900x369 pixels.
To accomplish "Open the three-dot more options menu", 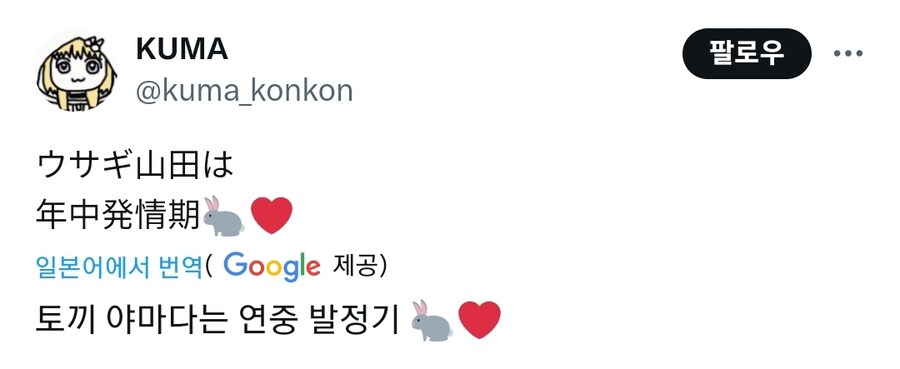I will click(x=848, y=53).
